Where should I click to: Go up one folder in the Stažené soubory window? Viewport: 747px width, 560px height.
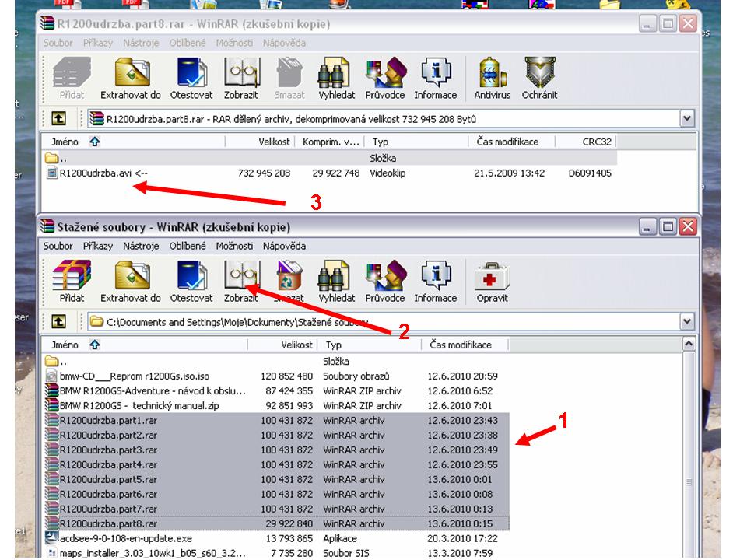[58, 322]
